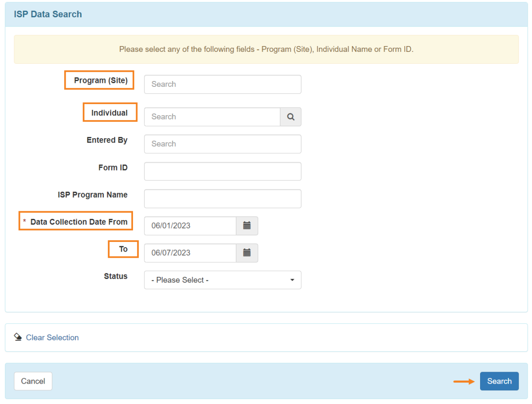Click the Program (Site) search field
This screenshot has height=404, width=532.
[222, 84]
